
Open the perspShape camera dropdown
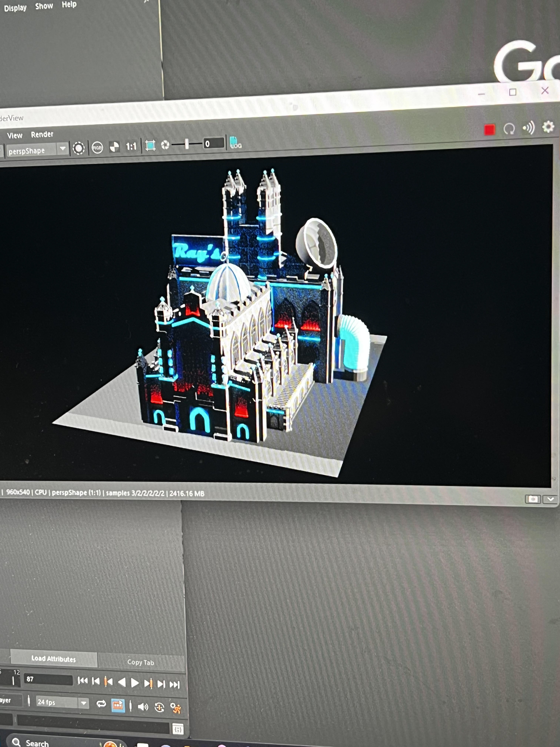click(37, 150)
